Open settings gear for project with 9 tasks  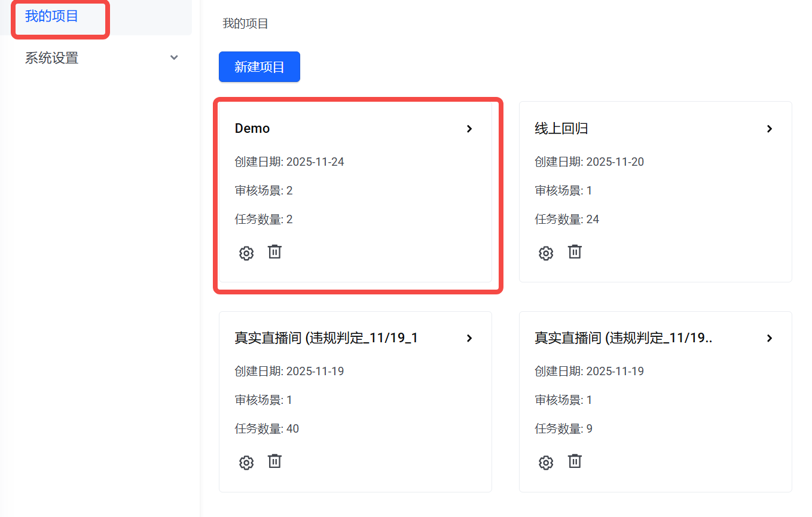pyautogui.click(x=546, y=463)
